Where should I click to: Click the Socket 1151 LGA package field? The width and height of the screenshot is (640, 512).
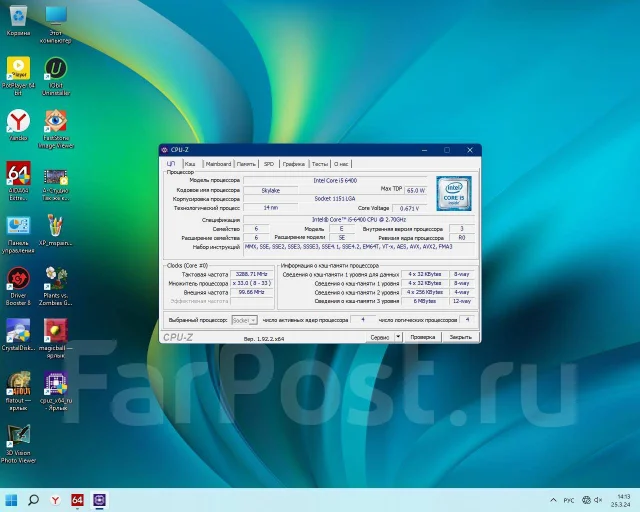(335, 199)
